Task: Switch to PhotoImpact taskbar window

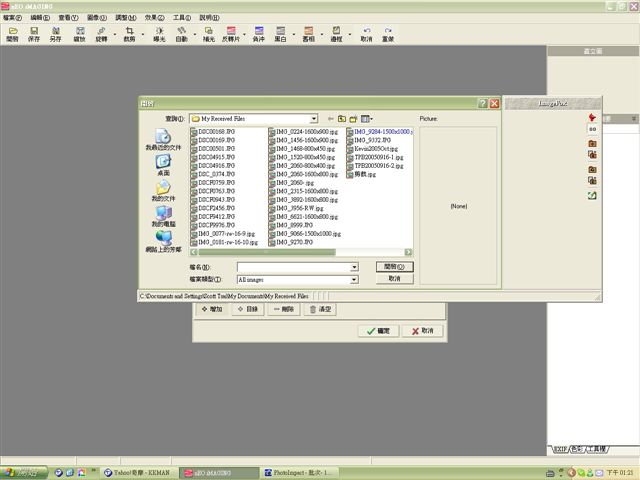Action: (298, 473)
